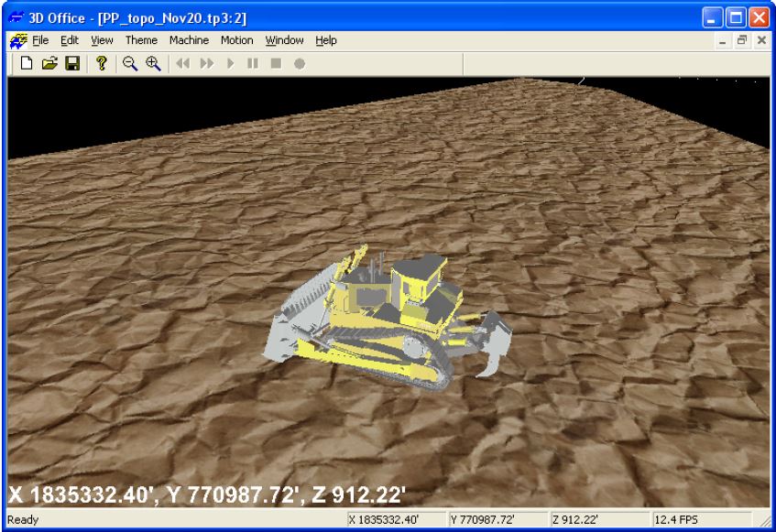
Task: Zoom in with the plus magnifier
Action: (153, 63)
